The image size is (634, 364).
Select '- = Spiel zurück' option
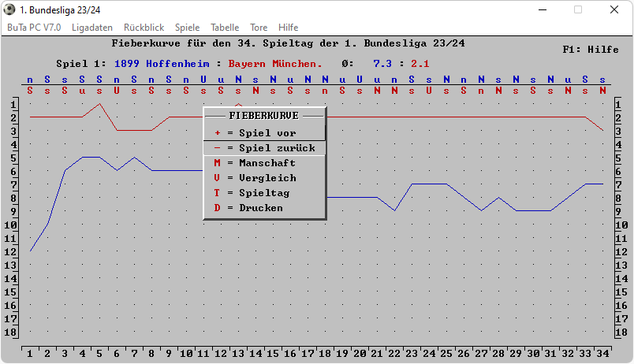pos(264,148)
